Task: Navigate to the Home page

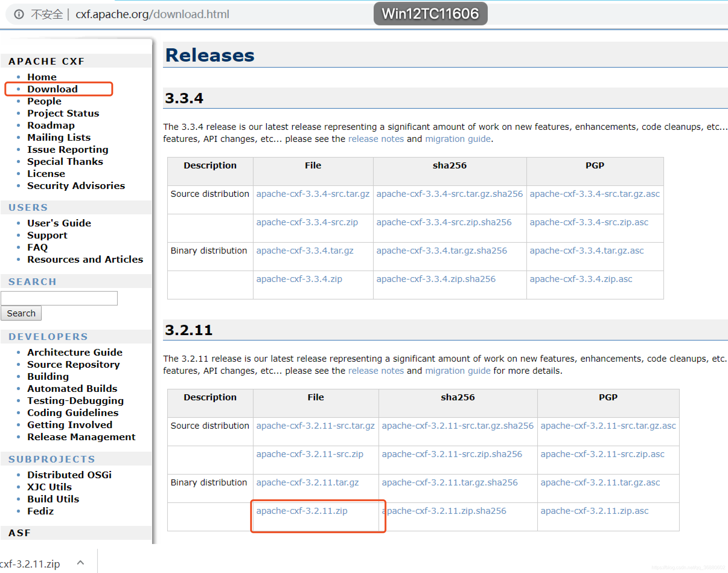Action: (x=42, y=77)
